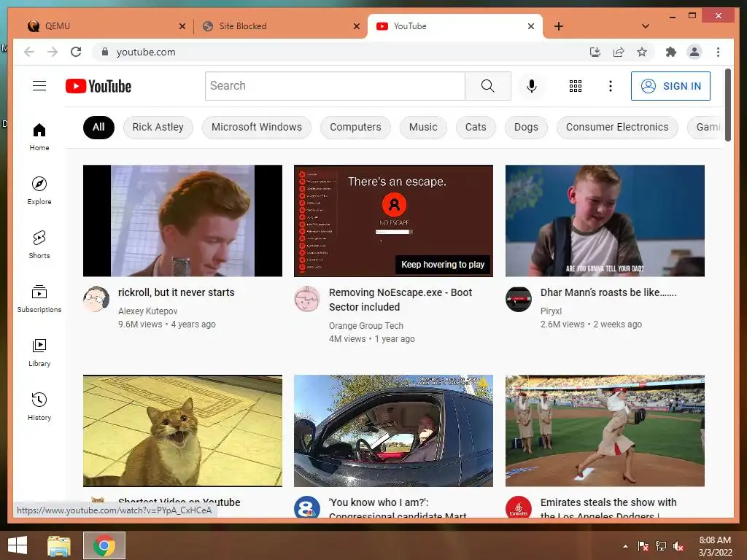The height and width of the screenshot is (560, 747).
Task: Click the YouTube search input field
Action: point(335,86)
